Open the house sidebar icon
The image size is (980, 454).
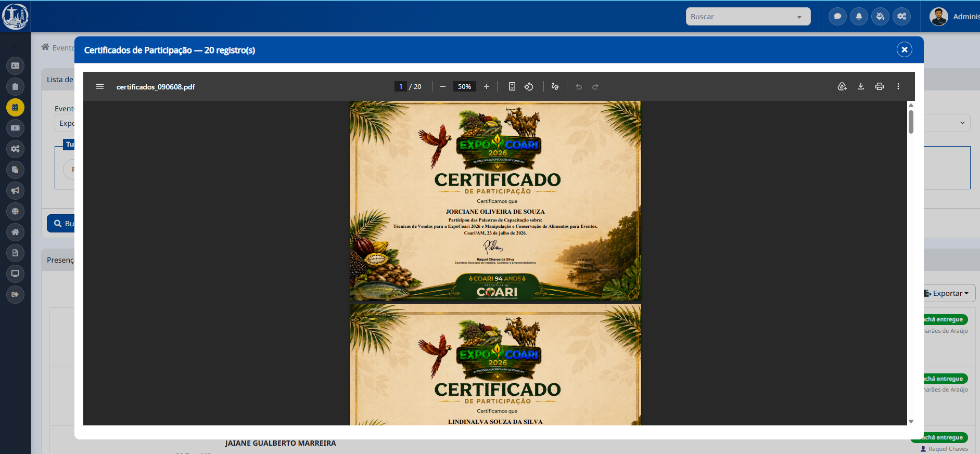15,232
